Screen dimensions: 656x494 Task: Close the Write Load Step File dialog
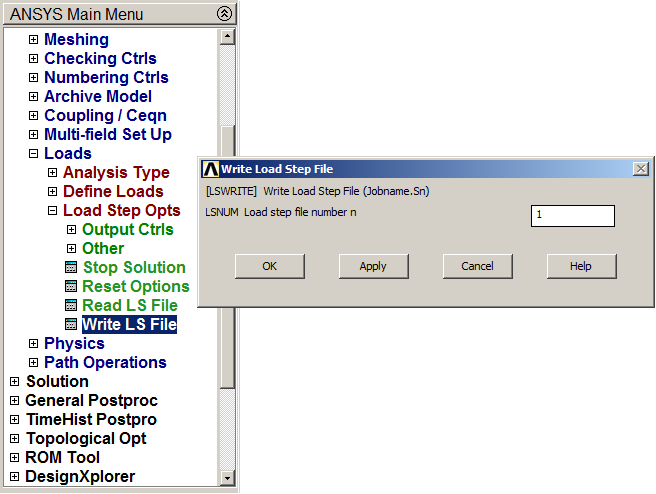click(641, 169)
